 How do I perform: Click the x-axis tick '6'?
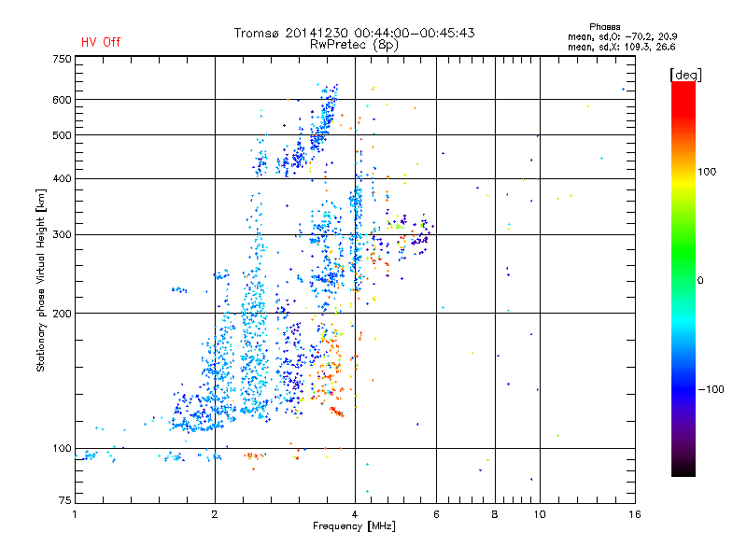[x=436, y=514]
